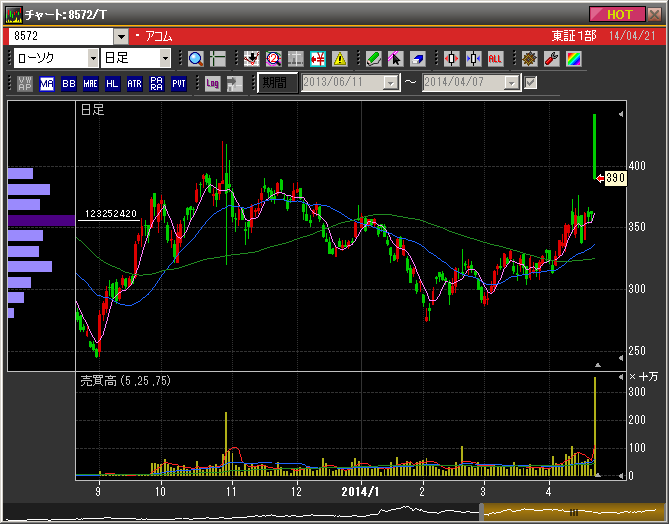Screen dimensions: 669x524
Task: Turn on the ATR indicator
Action: pos(134,83)
